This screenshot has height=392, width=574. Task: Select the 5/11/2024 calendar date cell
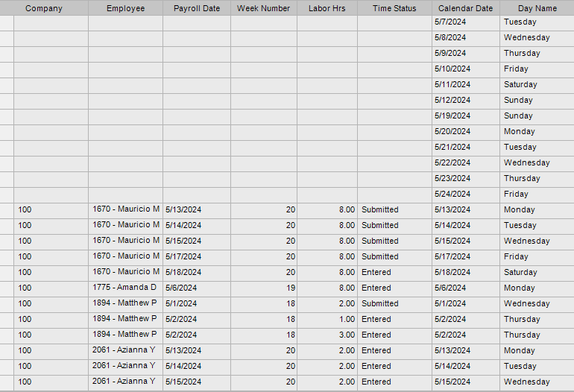[466, 84]
